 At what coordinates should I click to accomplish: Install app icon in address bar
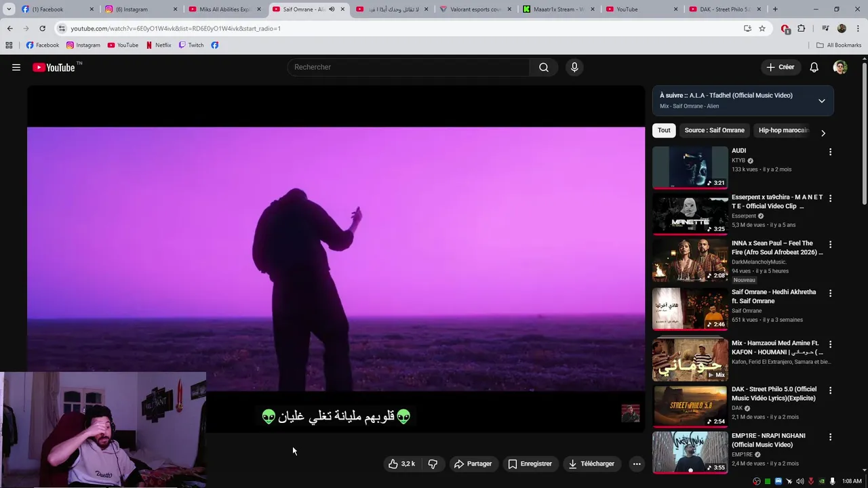tap(747, 28)
